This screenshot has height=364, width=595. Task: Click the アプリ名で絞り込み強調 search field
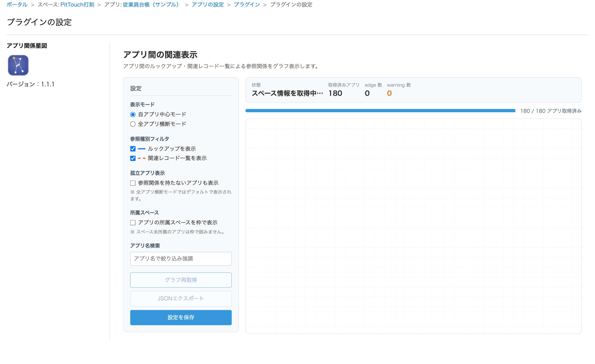[x=181, y=259]
